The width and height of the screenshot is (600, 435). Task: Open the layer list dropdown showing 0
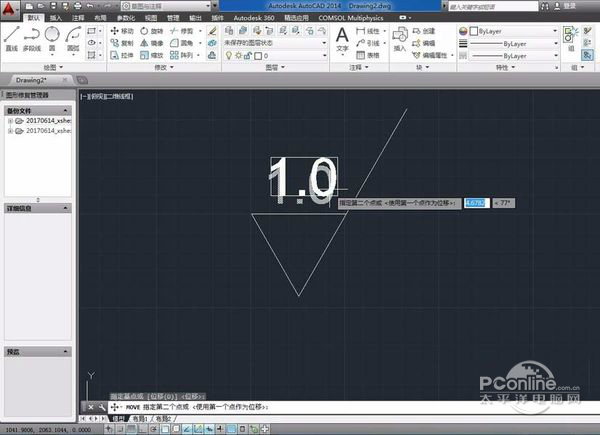tap(275, 56)
